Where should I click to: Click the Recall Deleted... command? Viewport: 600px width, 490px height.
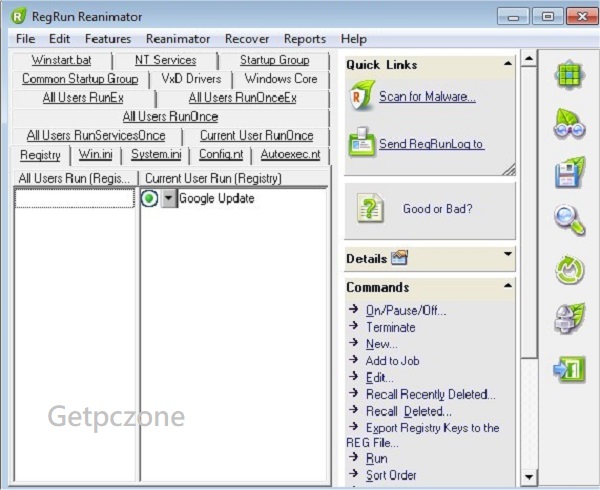[409, 411]
